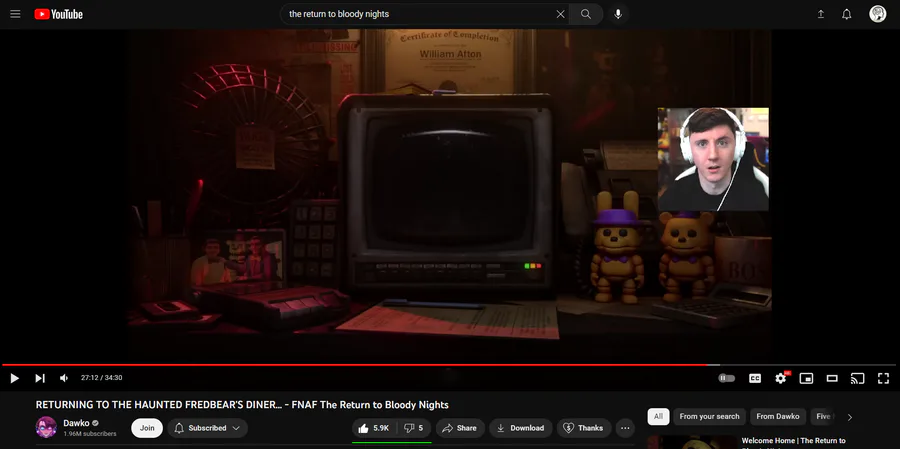Screen dimensions: 900x449
Task: Open the 'Welcome Home | The Return to' suggested video
Action: click(x=793, y=441)
